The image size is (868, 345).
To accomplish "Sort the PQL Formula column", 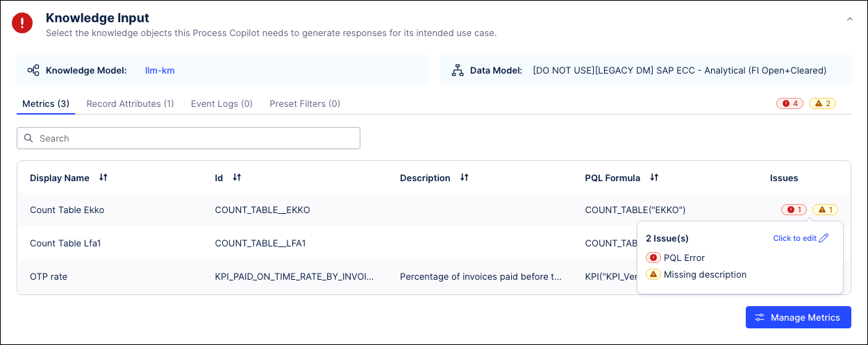I will [x=654, y=178].
